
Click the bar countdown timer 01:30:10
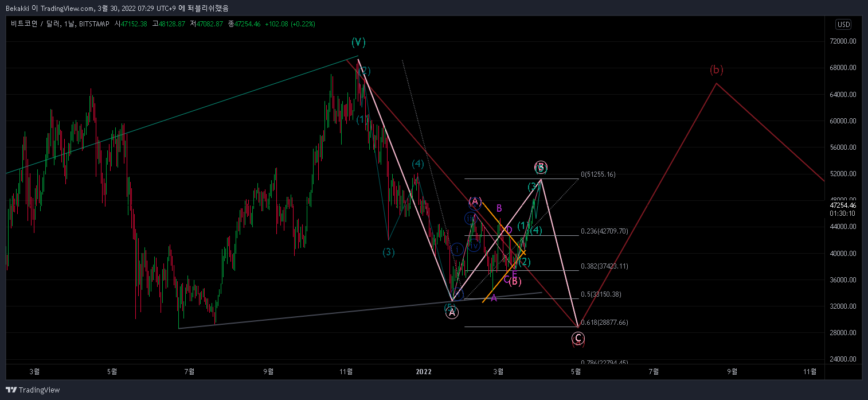pyautogui.click(x=843, y=213)
